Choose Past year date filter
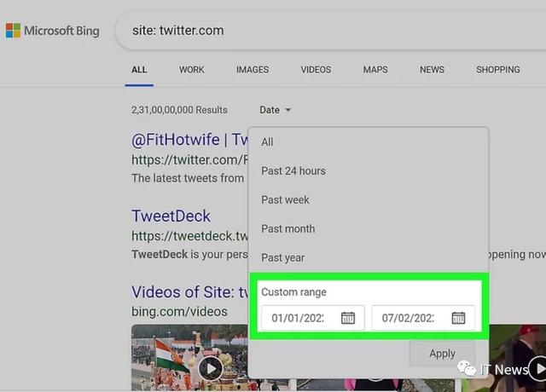The width and height of the screenshot is (546, 392). click(282, 258)
